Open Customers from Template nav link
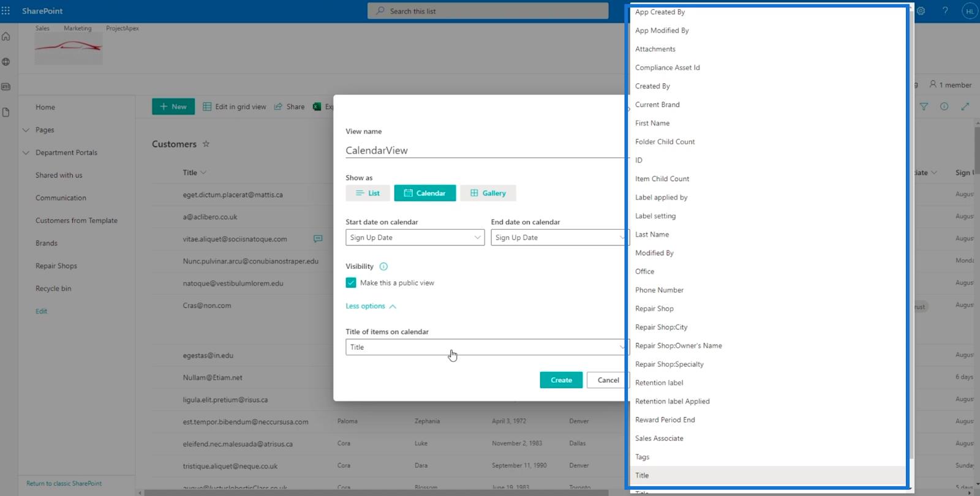The image size is (980, 496). tap(77, 220)
